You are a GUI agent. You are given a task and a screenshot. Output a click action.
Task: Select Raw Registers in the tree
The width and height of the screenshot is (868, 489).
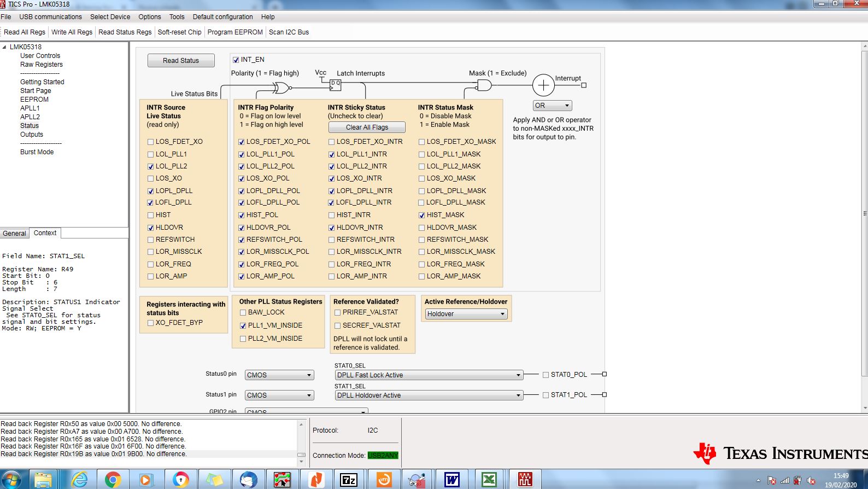tap(42, 65)
